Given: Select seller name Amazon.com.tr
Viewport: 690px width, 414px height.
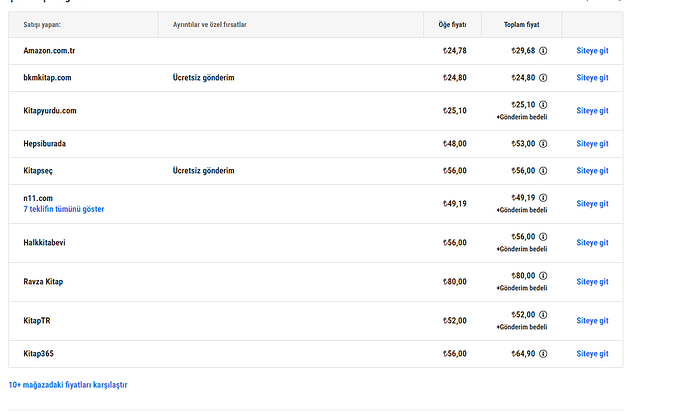Looking at the screenshot, I should (49, 51).
